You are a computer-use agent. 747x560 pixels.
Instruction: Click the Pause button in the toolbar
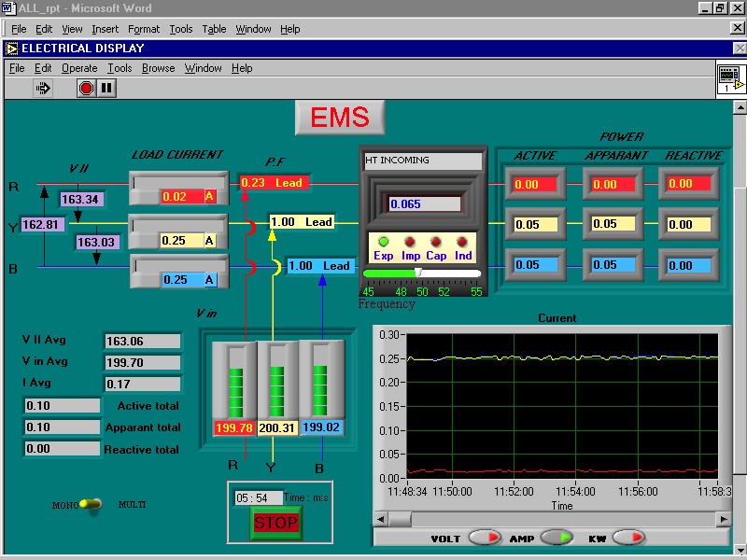pos(106,88)
